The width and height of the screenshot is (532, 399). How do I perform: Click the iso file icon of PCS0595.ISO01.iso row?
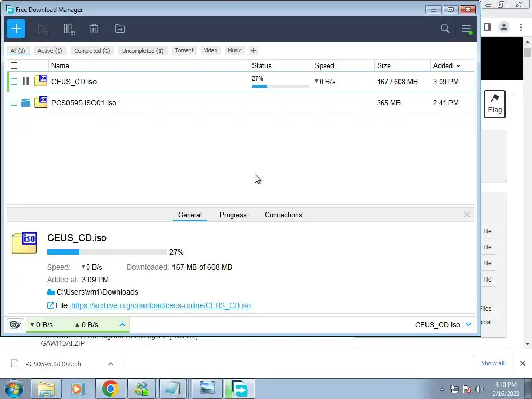41,102
